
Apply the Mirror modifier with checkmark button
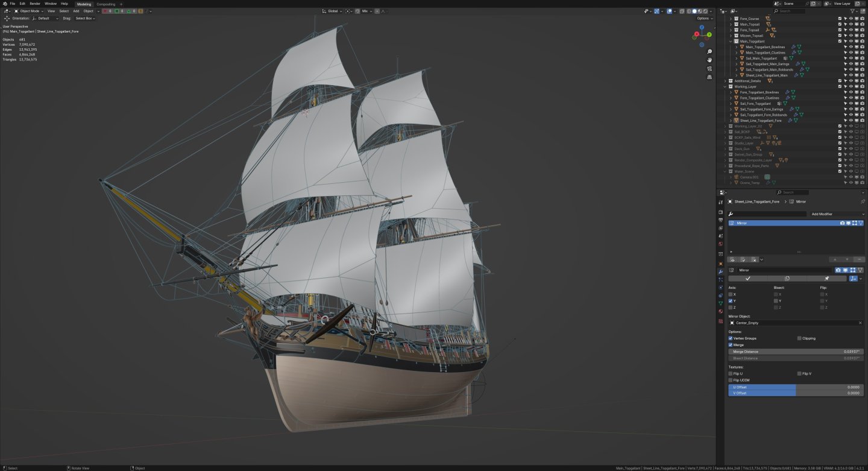pyautogui.click(x=747, y=279)
